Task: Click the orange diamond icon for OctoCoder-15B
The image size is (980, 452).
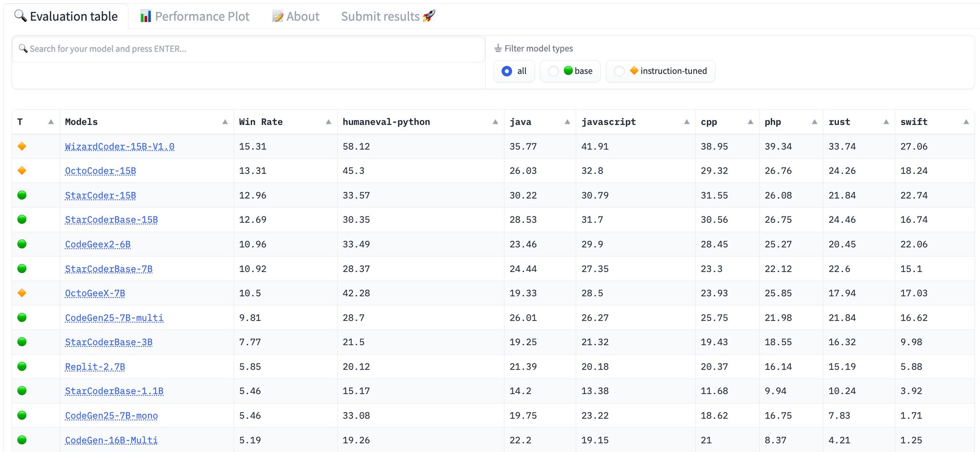Action: point(22,171)
